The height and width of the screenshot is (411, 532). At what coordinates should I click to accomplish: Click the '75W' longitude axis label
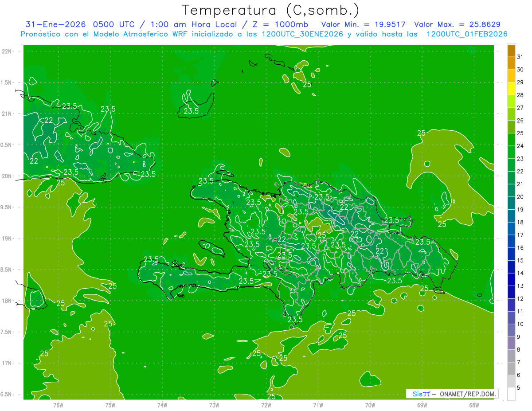110,405
